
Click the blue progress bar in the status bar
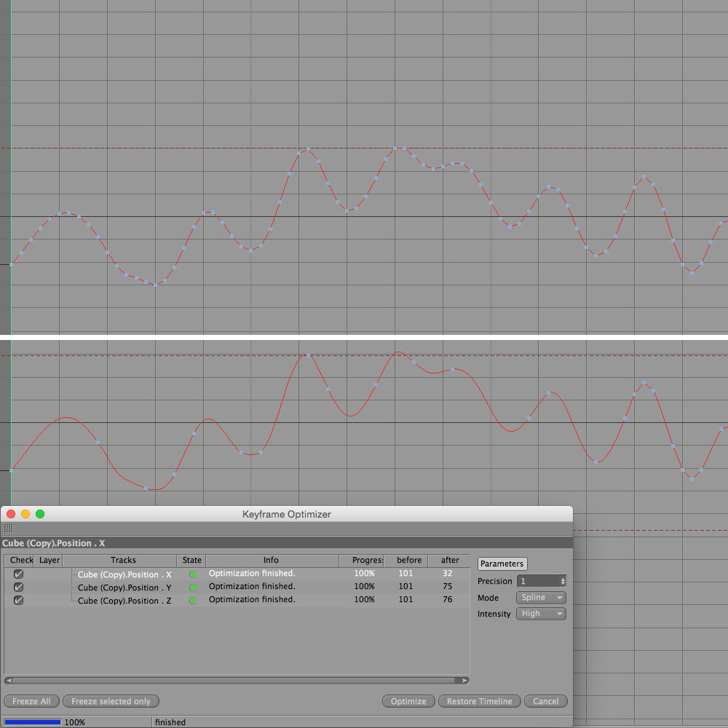click(32, 722)
